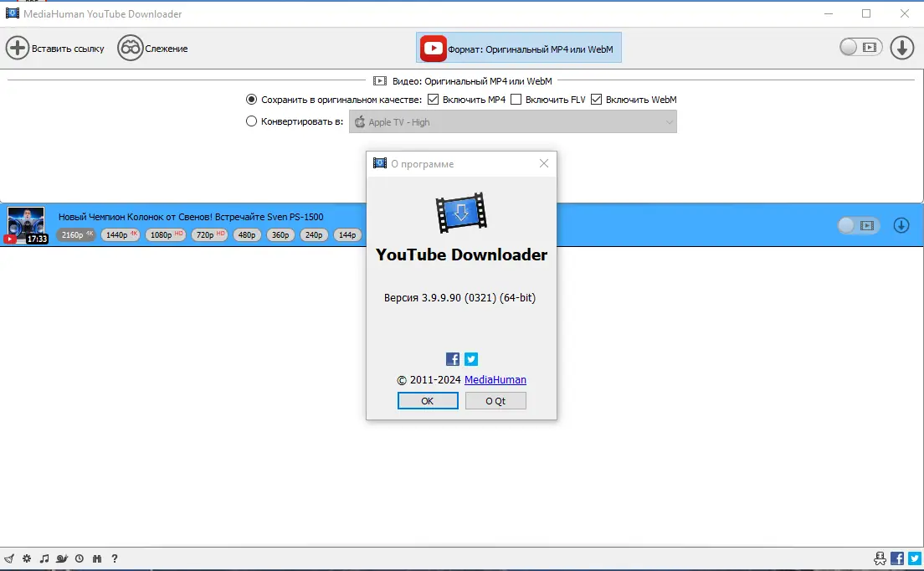Screen dimensions: 924x571
Task: Click OK in the О программе dialog
Action: click(x=428, y=401)
